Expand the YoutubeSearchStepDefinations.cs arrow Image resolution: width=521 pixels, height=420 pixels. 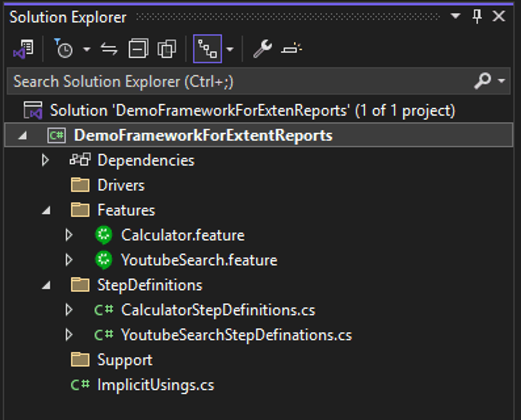coord(69,335)
